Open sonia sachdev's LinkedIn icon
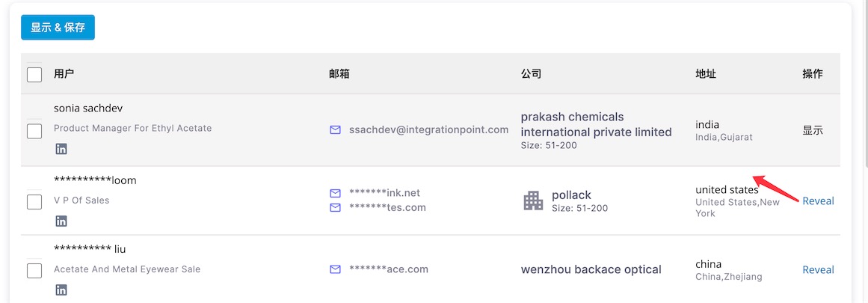 point(61,149)
